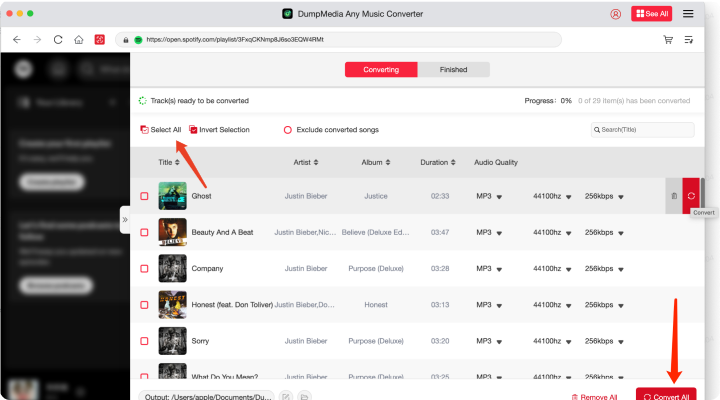Tick the checkbox for Beauty And A Beat
720x400 pixels.
coord(144,232)
